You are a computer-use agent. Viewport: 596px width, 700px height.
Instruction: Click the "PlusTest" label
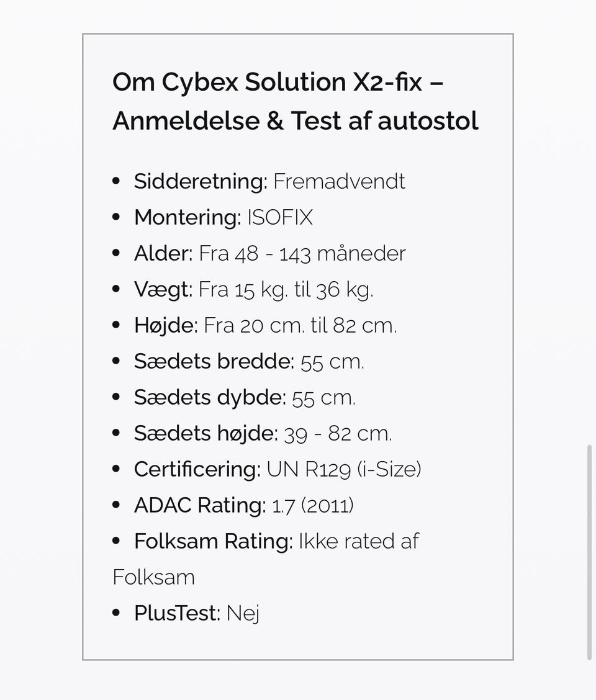click(177, 613)
